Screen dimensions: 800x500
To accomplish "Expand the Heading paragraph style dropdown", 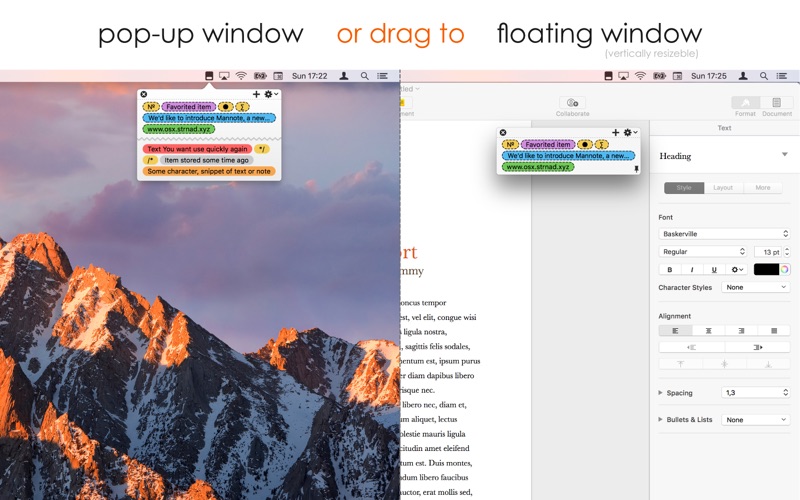I will [785, 155].
